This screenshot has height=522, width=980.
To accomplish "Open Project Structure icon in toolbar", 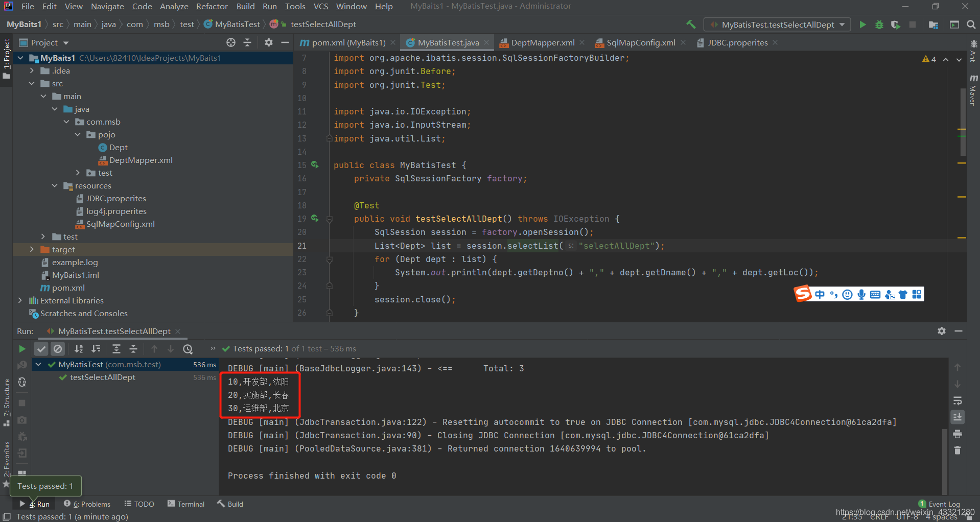I will 933,25.
